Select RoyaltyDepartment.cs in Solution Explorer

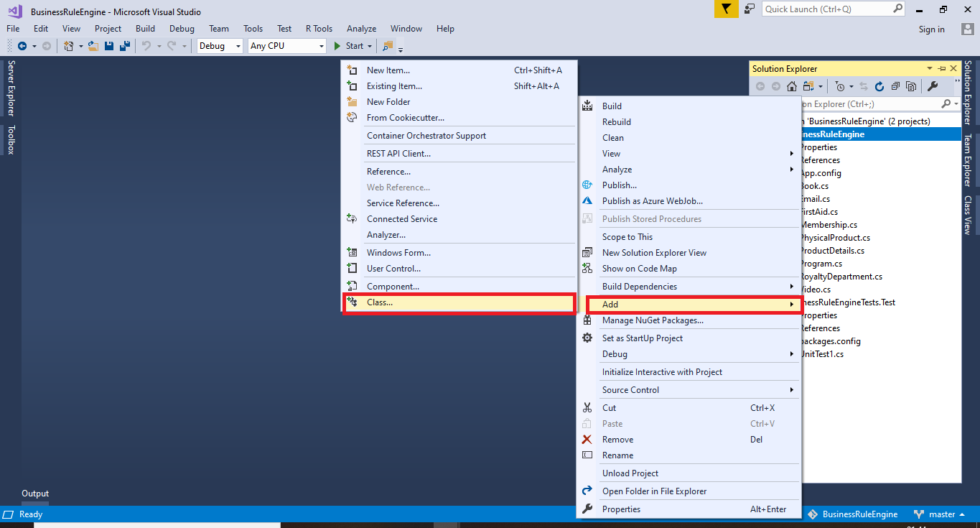pyautogui.click(x=841, y=277)
